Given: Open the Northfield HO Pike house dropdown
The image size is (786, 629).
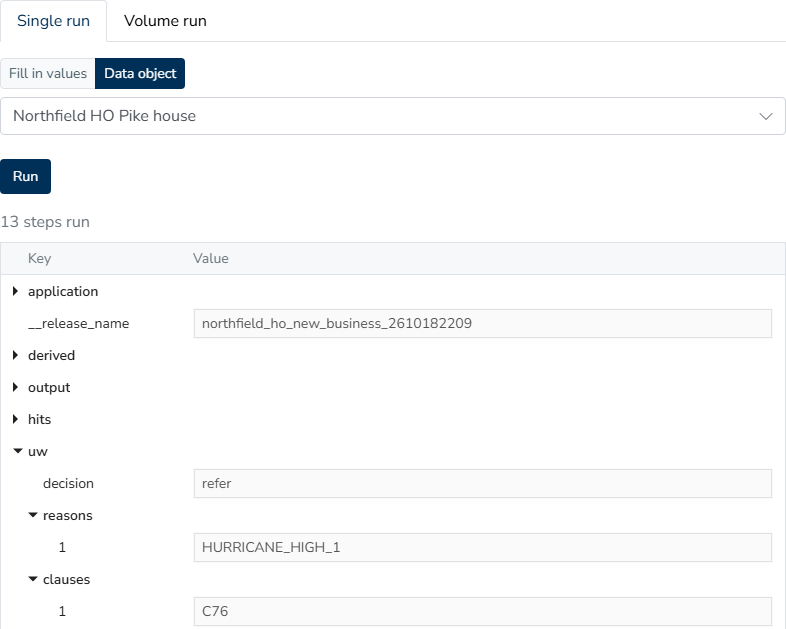Looking at the screenshot, I should point(392,116).
